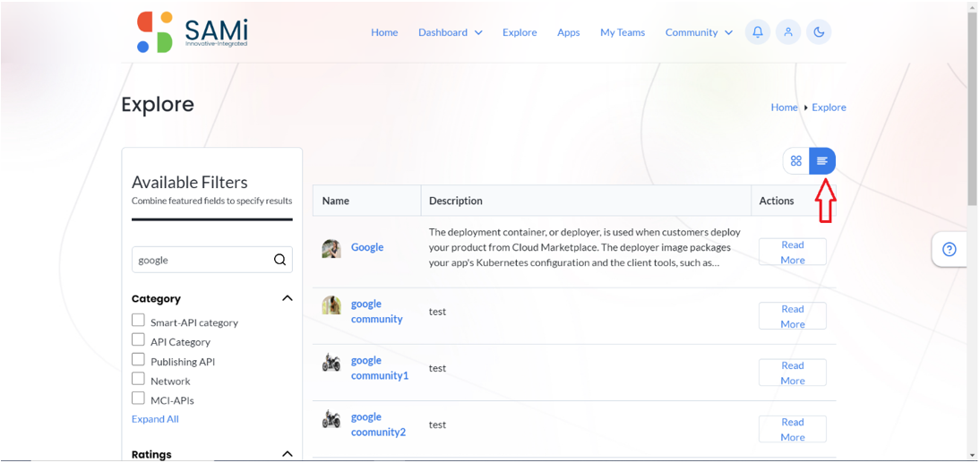Open the Apps nav item
This screenshot has height=463, width=980.
click(x=568, y=32)
